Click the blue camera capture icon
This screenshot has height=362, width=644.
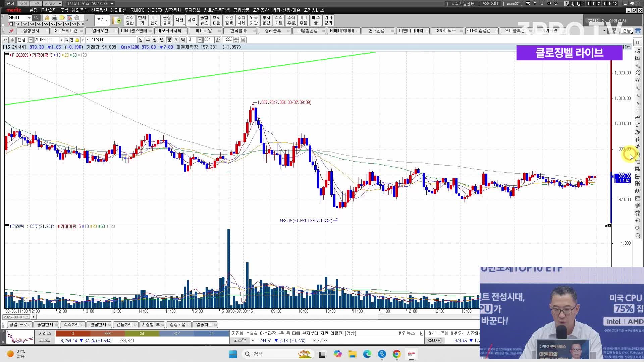638,31
